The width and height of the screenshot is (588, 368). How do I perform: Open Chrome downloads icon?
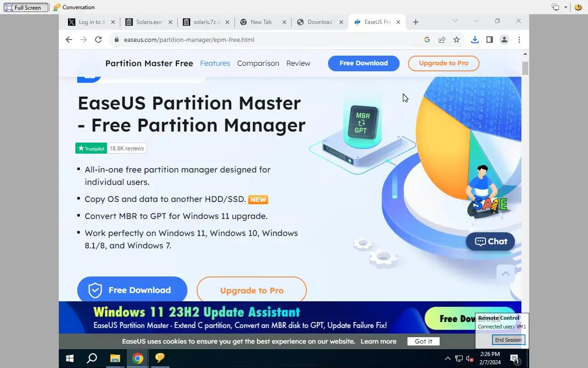pyautogui.click(x=475, y=40)
